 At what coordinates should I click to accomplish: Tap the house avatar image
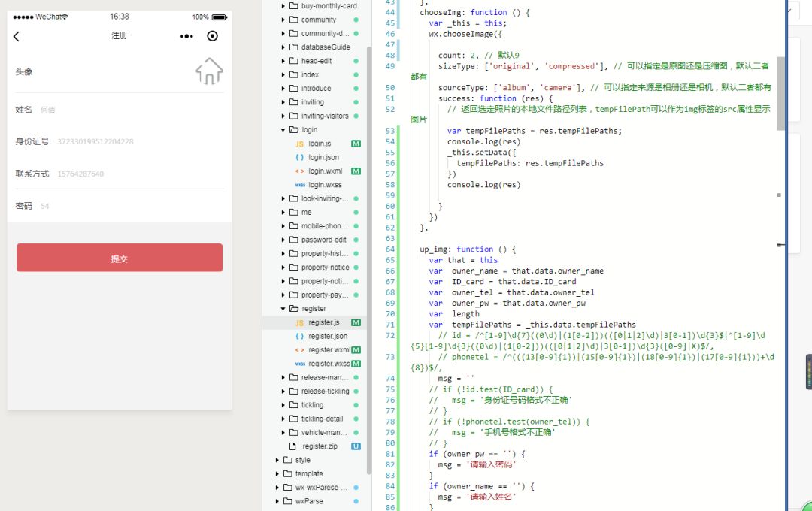point(209,71)
